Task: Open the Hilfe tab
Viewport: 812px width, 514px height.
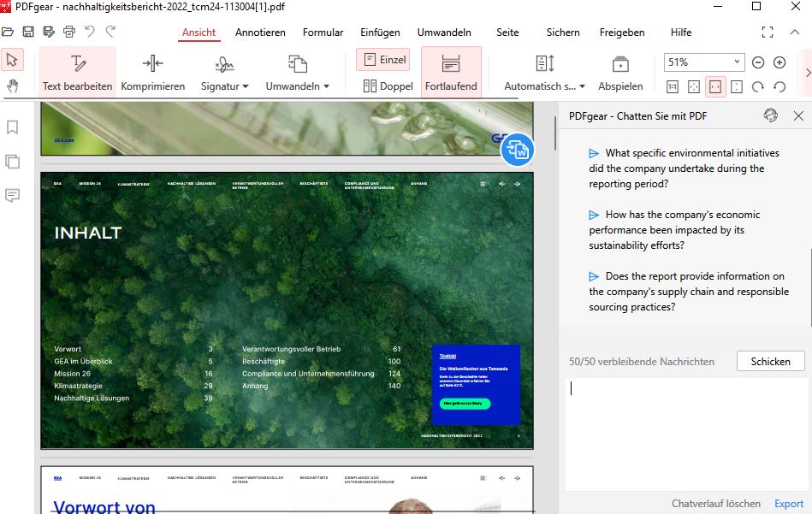Action: [681, 32]
